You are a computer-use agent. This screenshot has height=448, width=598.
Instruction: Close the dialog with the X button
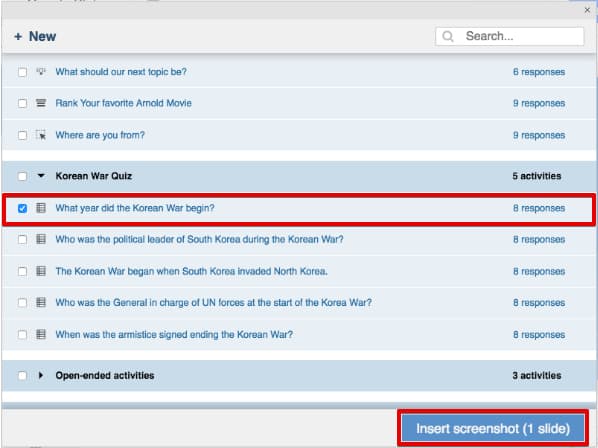click(x=587, y=10)
